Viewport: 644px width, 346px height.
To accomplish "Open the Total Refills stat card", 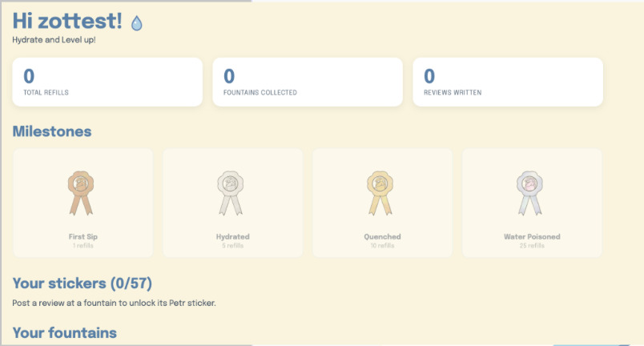I will (x=107, y=82).
